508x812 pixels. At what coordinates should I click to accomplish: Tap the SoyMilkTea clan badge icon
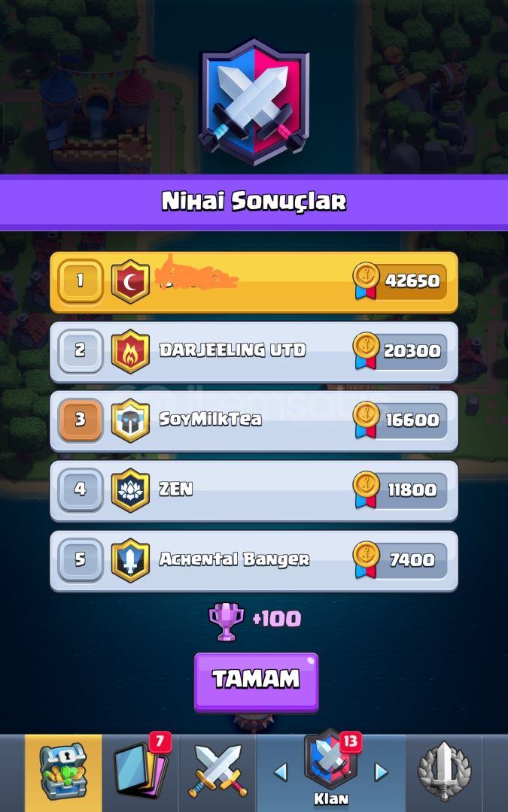click(131, 420)
